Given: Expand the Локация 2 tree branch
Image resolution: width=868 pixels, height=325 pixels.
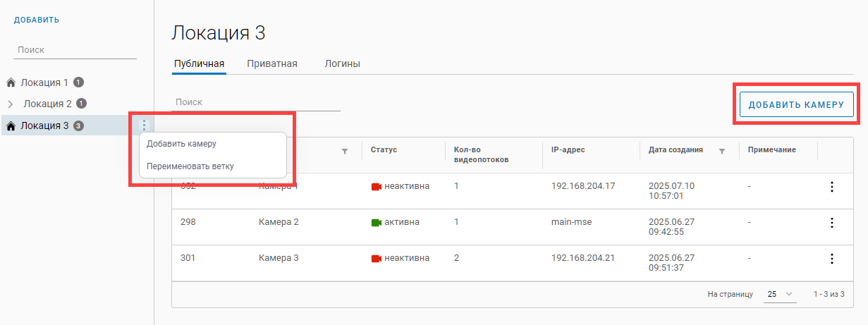Looking at the screenshot, I should pos(11,104).
